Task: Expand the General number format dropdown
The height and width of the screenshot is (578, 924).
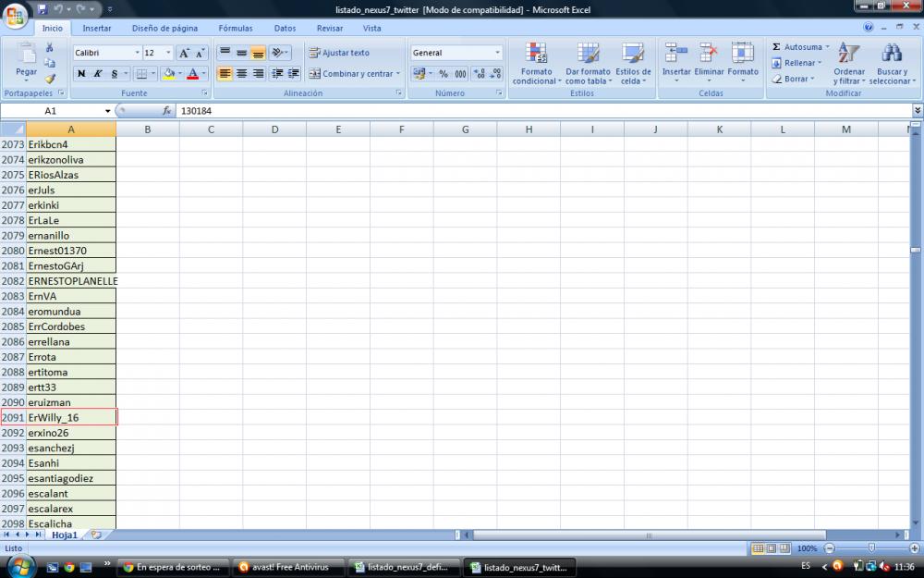Action: tap(497, 54)
